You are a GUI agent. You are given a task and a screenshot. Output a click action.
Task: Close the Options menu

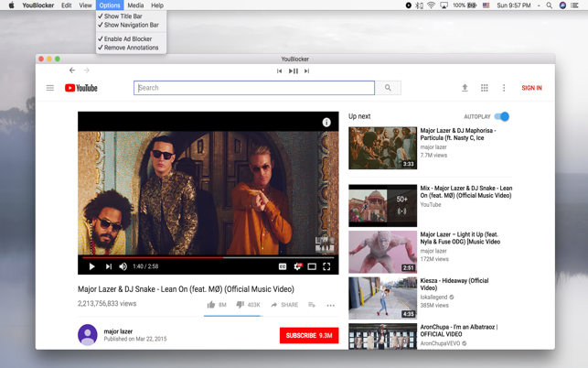110,5
